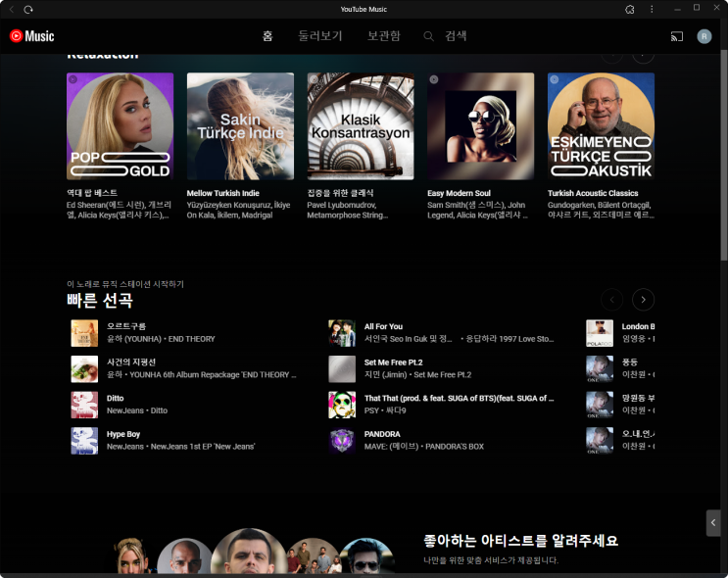Play All For You album art
This screenshot has height=578, width=728.
pyautogui.click(x=342, y=333)
